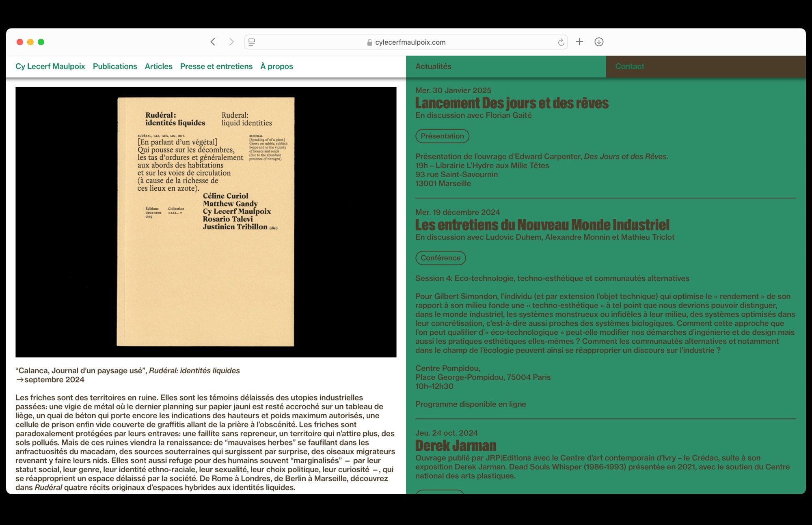The image size is (812, 525).
Task: Reload the page with the refresh icon
Action: pyautogui.click(x=561, y=42)
